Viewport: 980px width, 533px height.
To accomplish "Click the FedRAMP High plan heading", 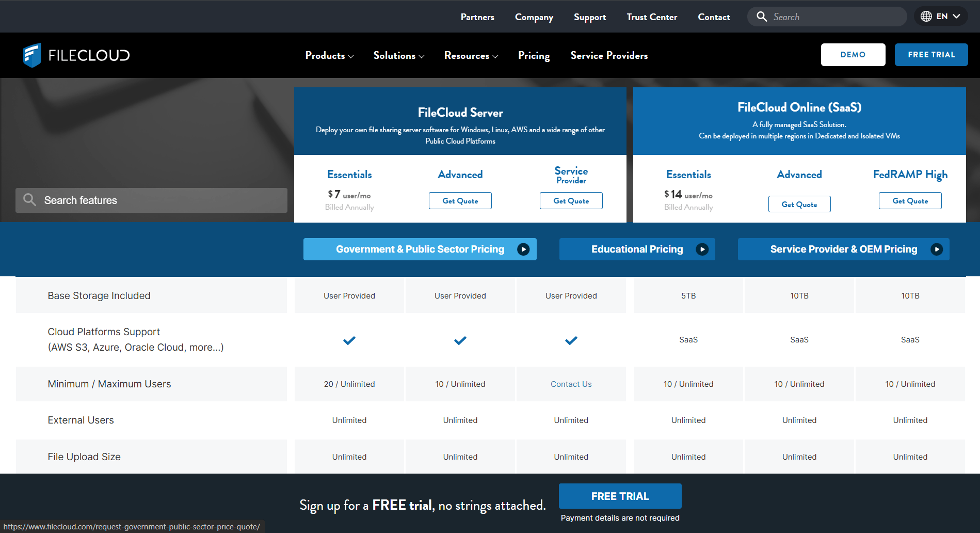I will pyautogui.click(x=910, y=175).
